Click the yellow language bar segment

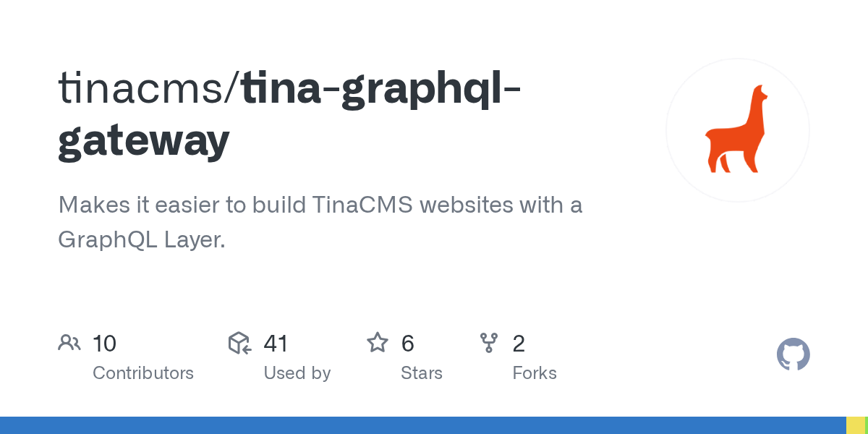click(x=855, y=425)
